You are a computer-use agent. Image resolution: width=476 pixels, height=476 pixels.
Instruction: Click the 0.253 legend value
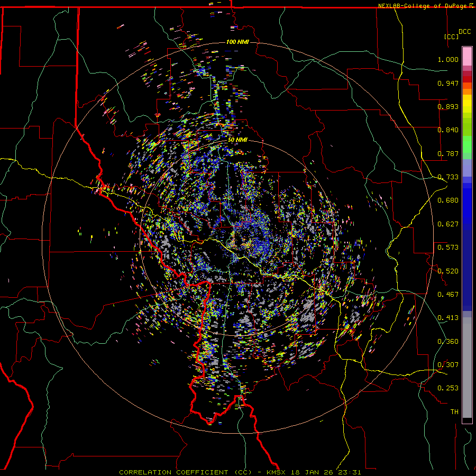[x=448, y=388]
